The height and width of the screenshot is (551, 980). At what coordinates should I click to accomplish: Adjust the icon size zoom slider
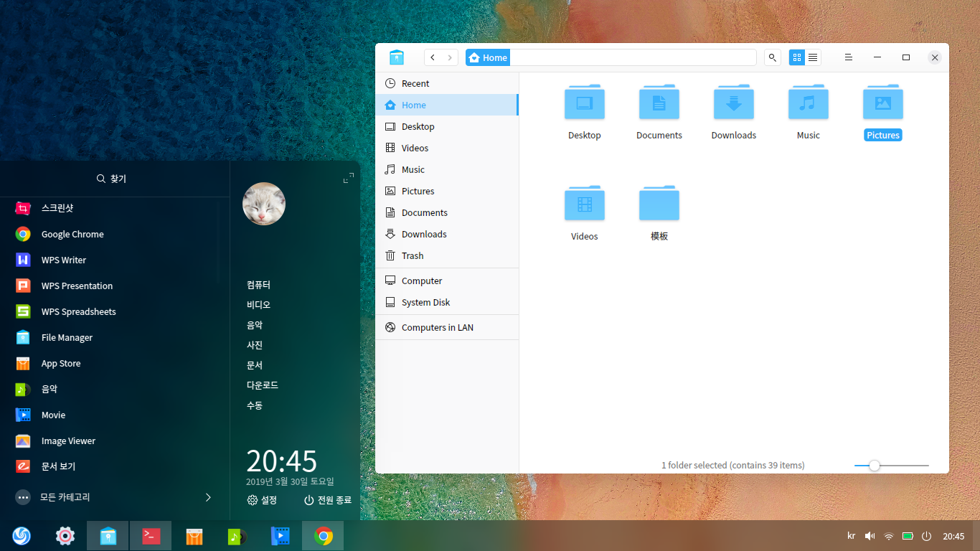874,466
